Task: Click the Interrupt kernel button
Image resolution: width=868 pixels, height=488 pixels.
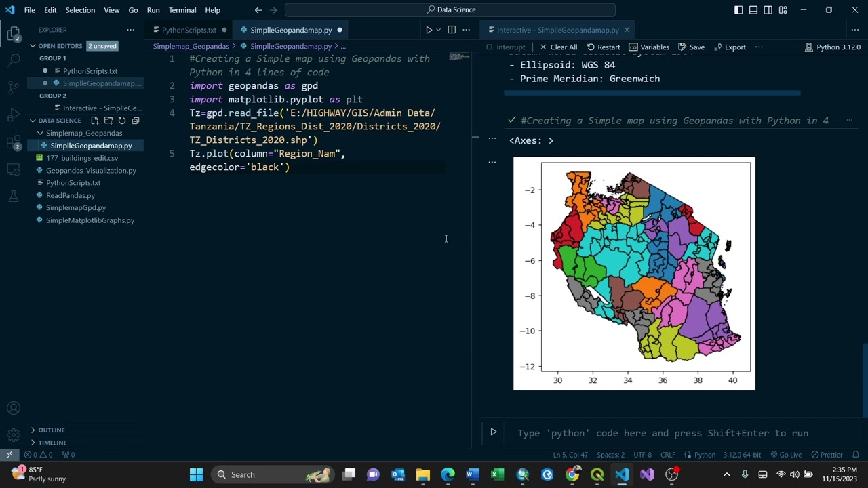Action: (x=505, y=47)
